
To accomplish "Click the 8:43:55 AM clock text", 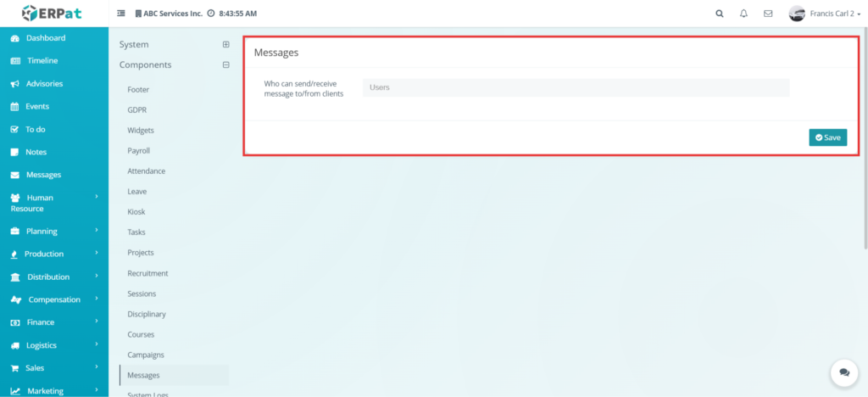I will pos(237,14).
